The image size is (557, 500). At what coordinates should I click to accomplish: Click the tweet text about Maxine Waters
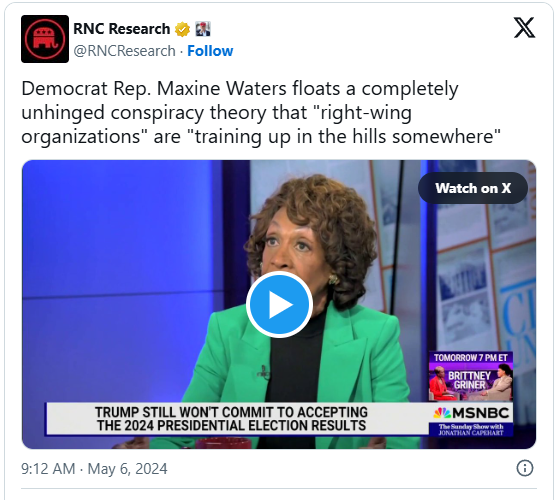point(261,112)
